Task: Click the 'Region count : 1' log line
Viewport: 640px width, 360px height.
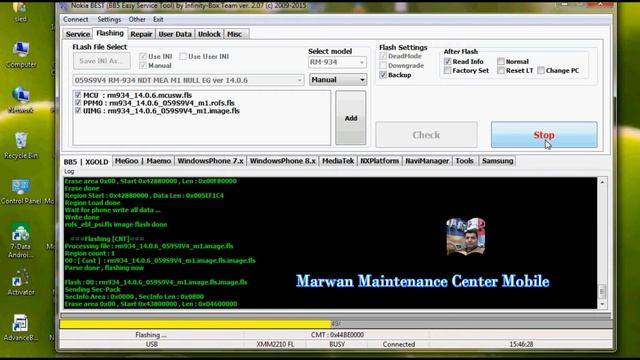Action: point(90,253)
